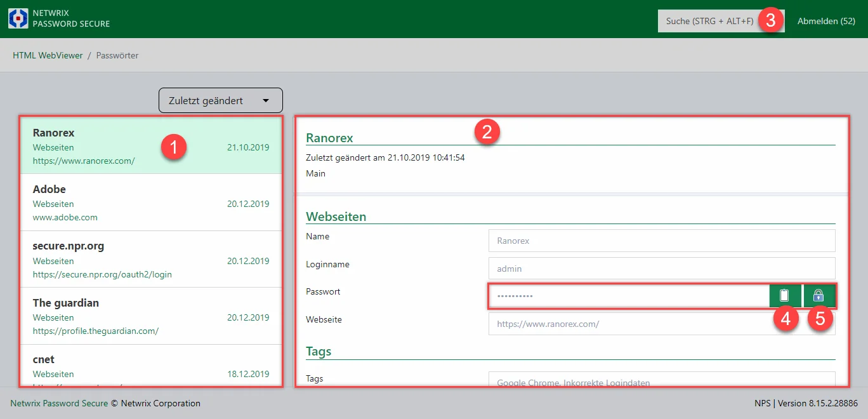The image size is (868, 419).
Task: Click the masked Passwort field
Action: tap(629, 296)
